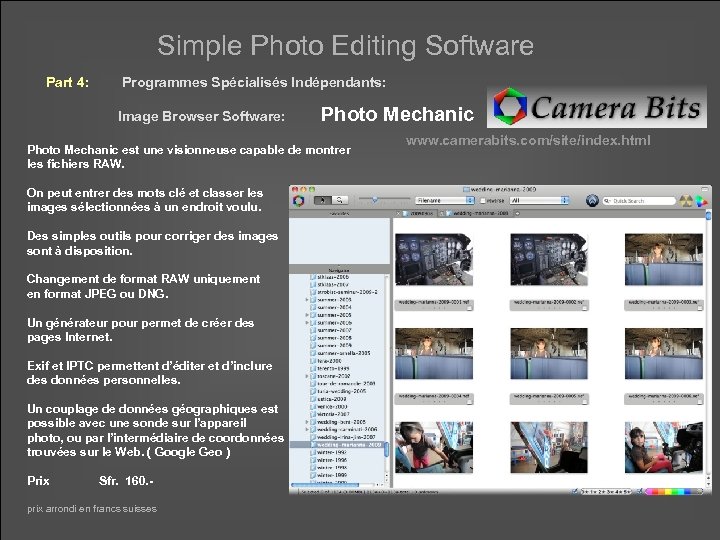720x540 pixels.
Task: Click the Favorites panel header
Action: 339,214
